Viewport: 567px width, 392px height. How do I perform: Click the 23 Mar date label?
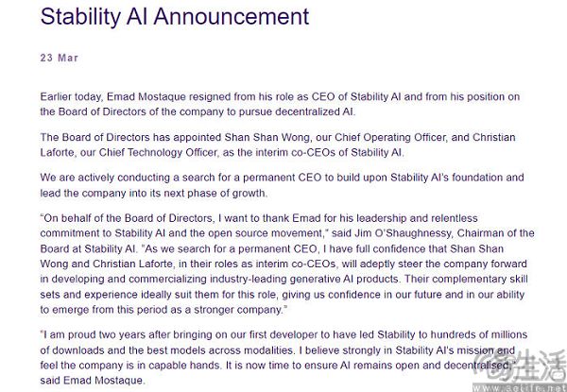point(60,58)
